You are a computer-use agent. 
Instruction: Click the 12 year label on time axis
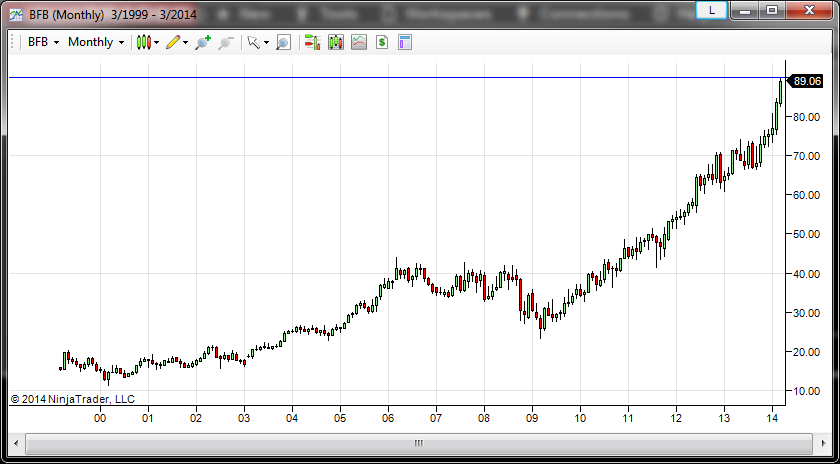(x=676, y=417)
